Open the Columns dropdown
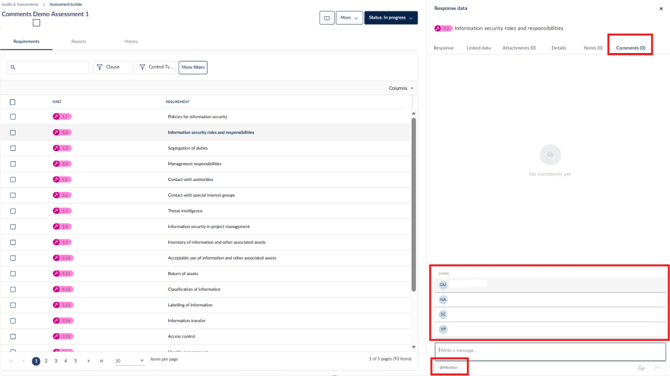670x376 pixels. pyautogui.click(x=401, y=88)
